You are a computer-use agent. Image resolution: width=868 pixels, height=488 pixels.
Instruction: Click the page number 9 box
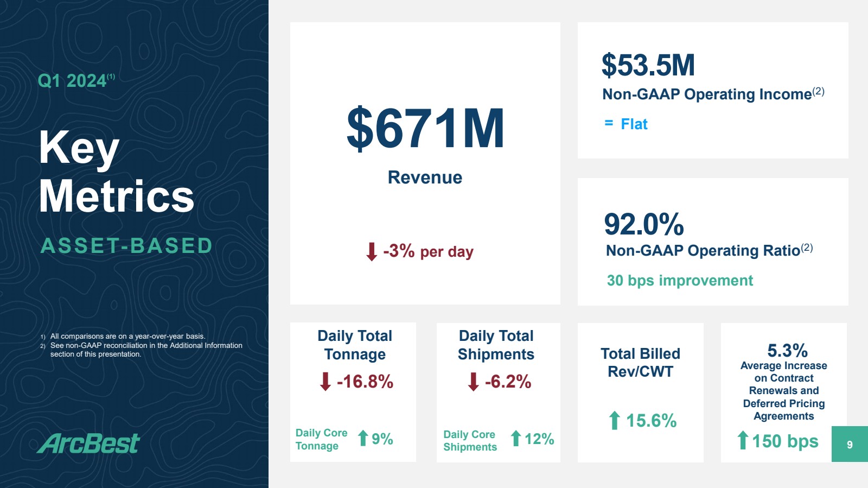850,444
